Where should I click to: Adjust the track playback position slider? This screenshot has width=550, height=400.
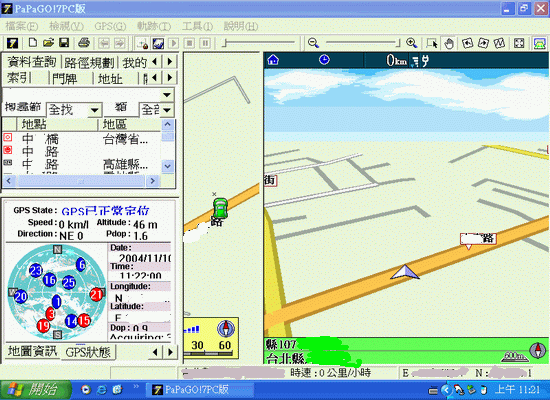click(259, 43)
